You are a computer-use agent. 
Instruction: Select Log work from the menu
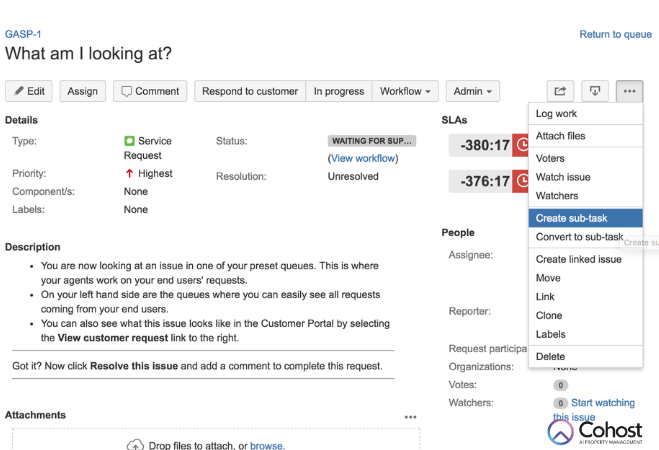click(585, 113)
